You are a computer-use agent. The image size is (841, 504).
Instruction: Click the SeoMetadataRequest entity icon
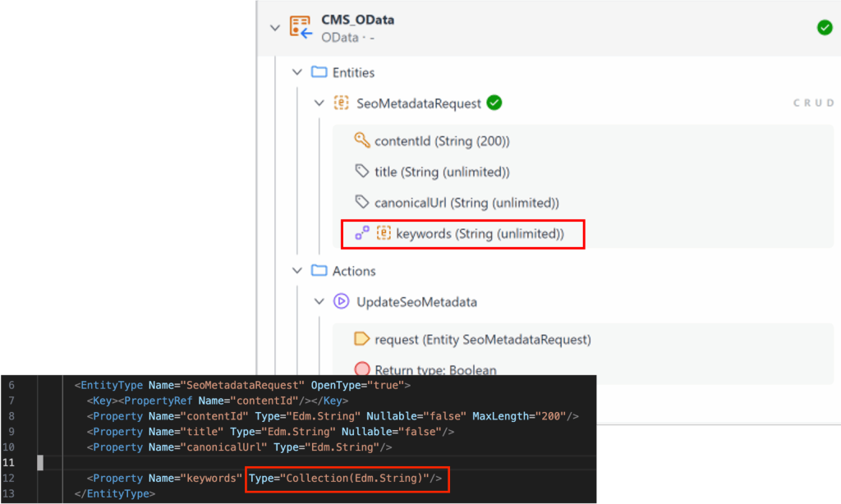(x=341, y=103)
